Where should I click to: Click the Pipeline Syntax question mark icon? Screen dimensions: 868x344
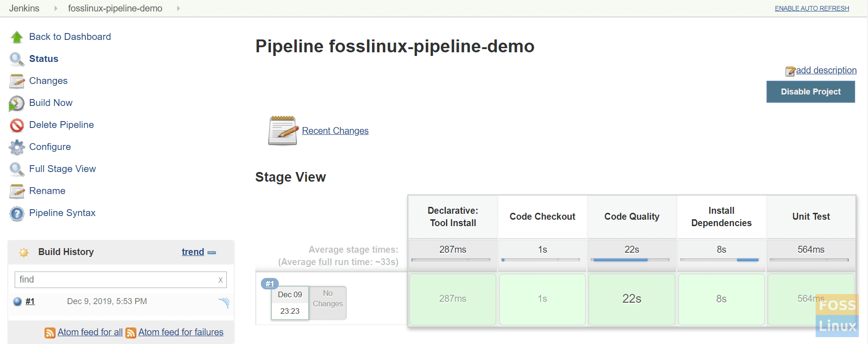click(x=17, y=214)
